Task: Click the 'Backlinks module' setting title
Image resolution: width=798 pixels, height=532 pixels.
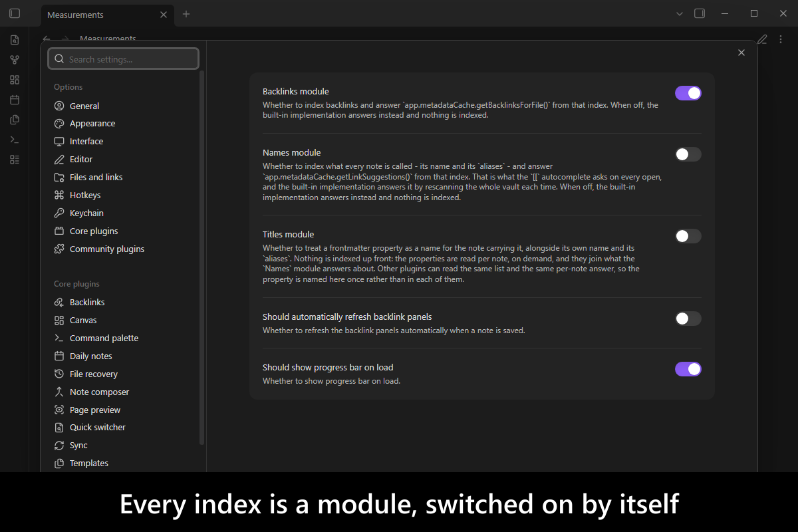Action: coord(296,92)
